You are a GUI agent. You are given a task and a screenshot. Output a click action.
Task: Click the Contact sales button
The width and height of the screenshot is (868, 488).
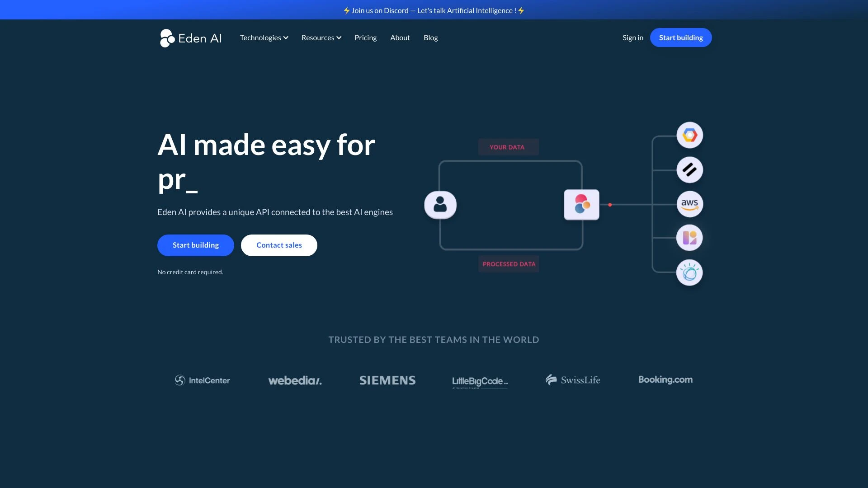coord(279,245)
